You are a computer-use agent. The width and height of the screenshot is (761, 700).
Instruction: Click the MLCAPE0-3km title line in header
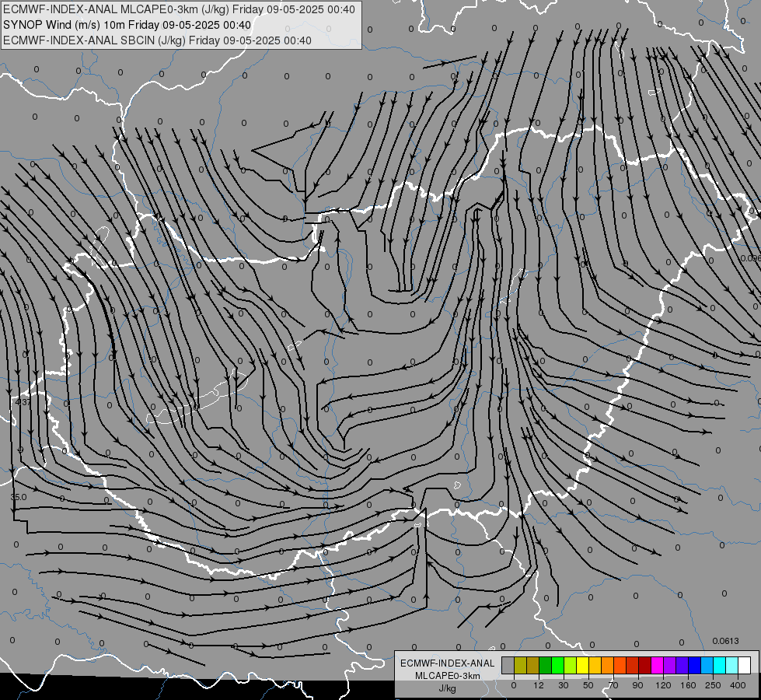pos(179,9)
